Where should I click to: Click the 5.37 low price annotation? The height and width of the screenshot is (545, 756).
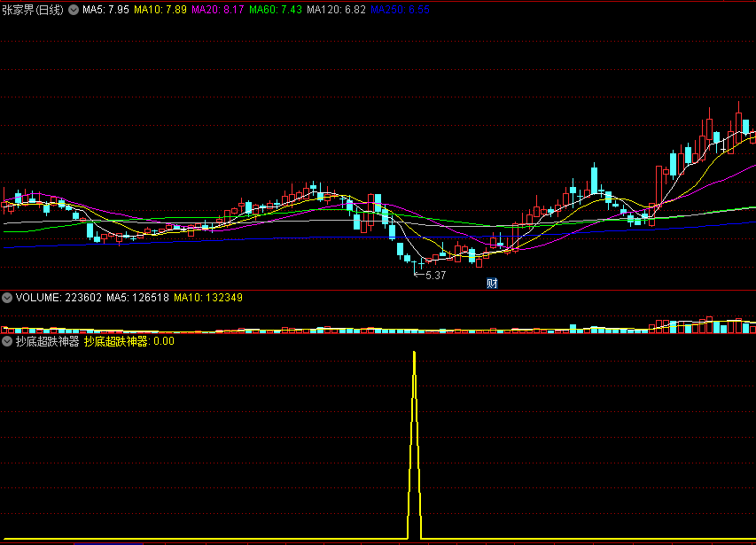(435, 275)
